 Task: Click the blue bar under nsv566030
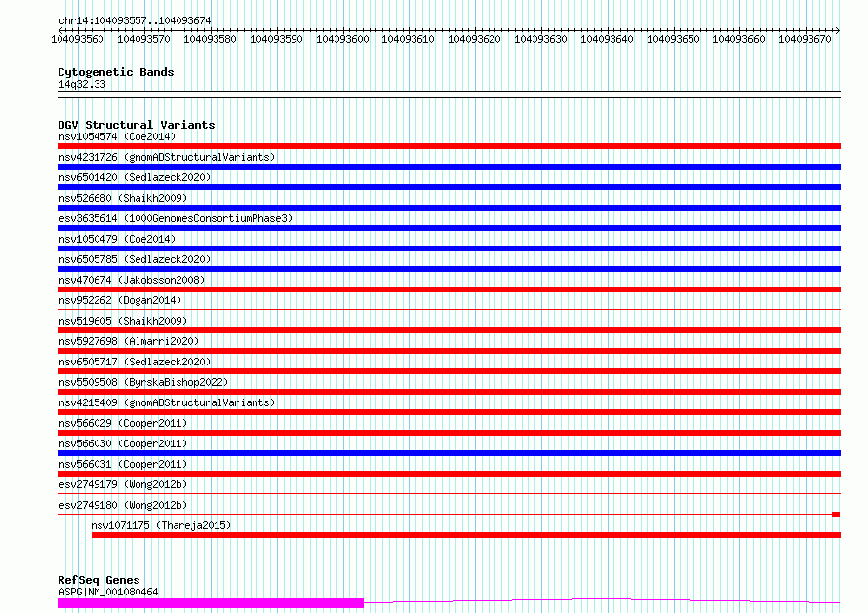click(449, 453)
